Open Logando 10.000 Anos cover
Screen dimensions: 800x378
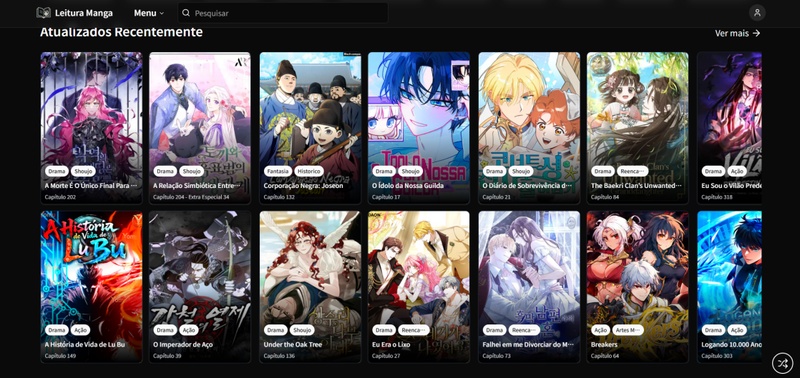pyautogui.click(x=730, y=287)
